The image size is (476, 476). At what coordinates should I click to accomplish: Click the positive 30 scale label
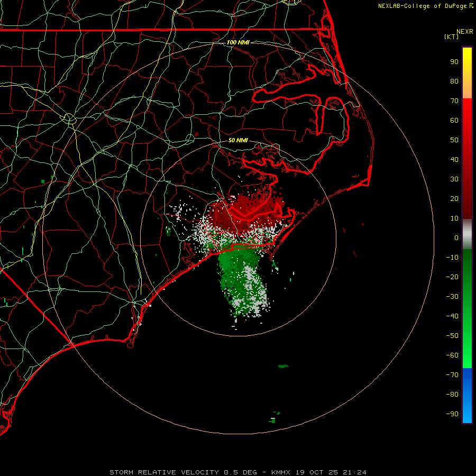pyautogui.click(x=454, y=179)
